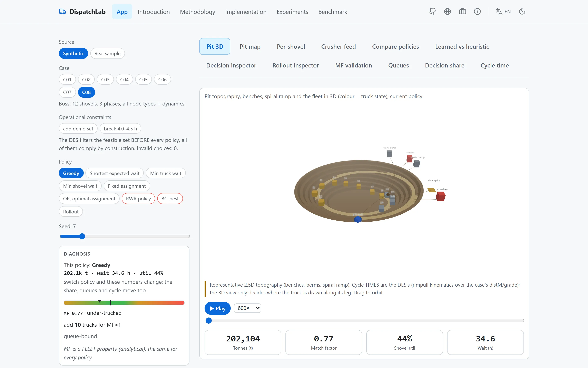Viewport: 588px width, 368px height.
Task: Select Min shovel wait policy
Action: 80,186
